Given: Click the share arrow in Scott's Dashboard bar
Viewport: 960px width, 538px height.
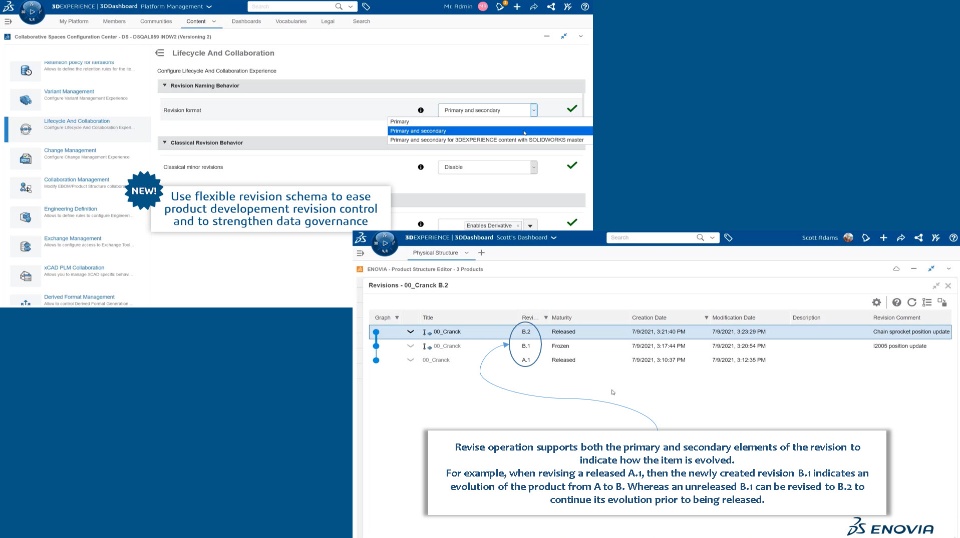Looking at the screenshot, I should pyautogui.click(x=901, y=237).
